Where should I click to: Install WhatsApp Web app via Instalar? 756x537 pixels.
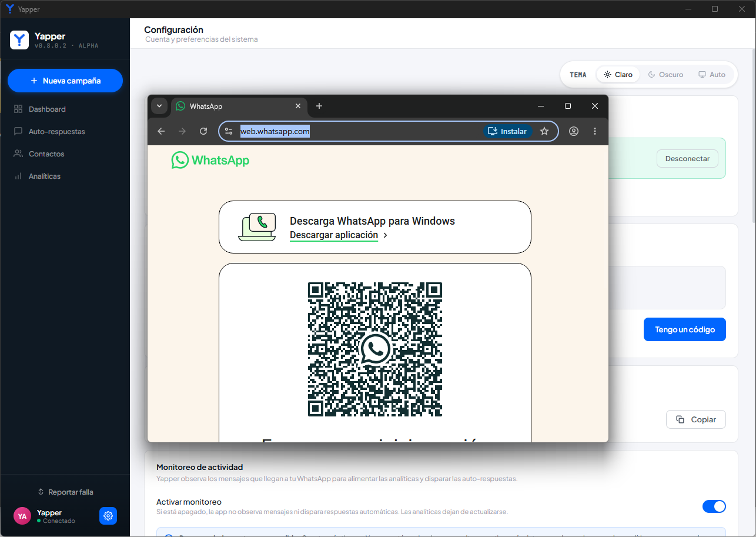508,131
